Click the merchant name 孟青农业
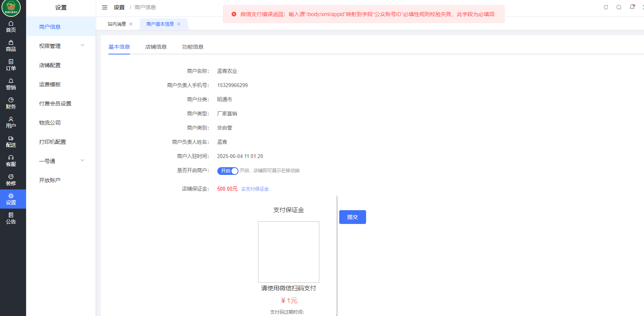 tap(227, 71)
